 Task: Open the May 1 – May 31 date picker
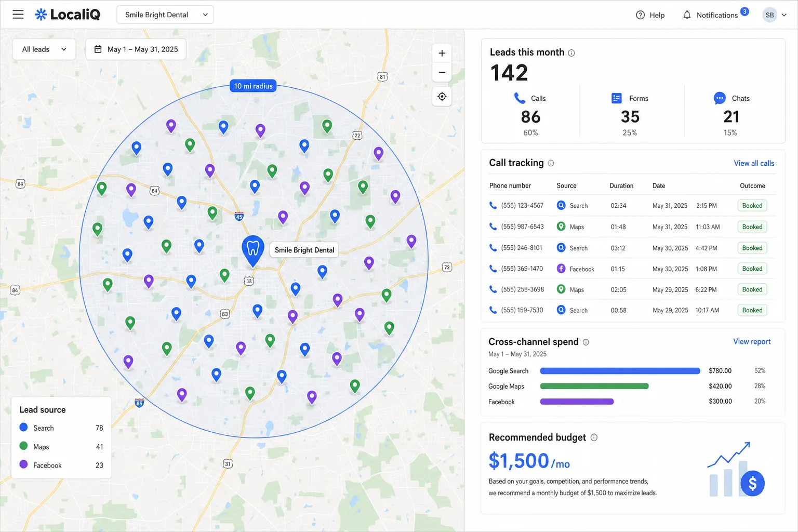tap(136, 49)
